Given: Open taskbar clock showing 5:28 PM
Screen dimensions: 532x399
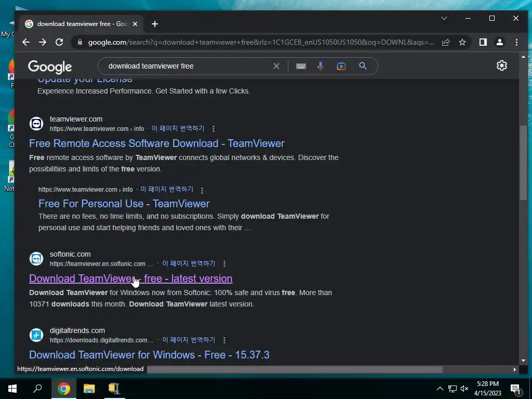Looking at the screenshot, I should pyautogui.click(x=487, y=389).
